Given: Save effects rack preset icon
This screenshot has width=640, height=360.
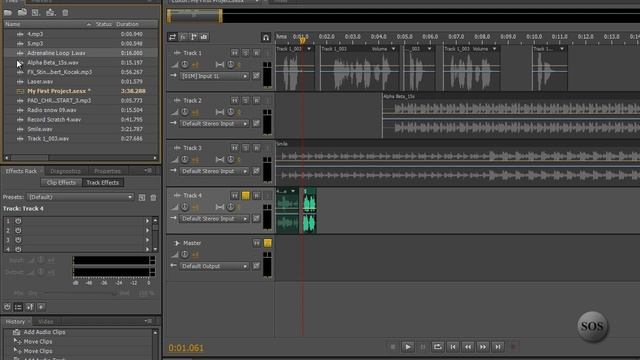Looking at the screenshot, I should coord(142,198).
